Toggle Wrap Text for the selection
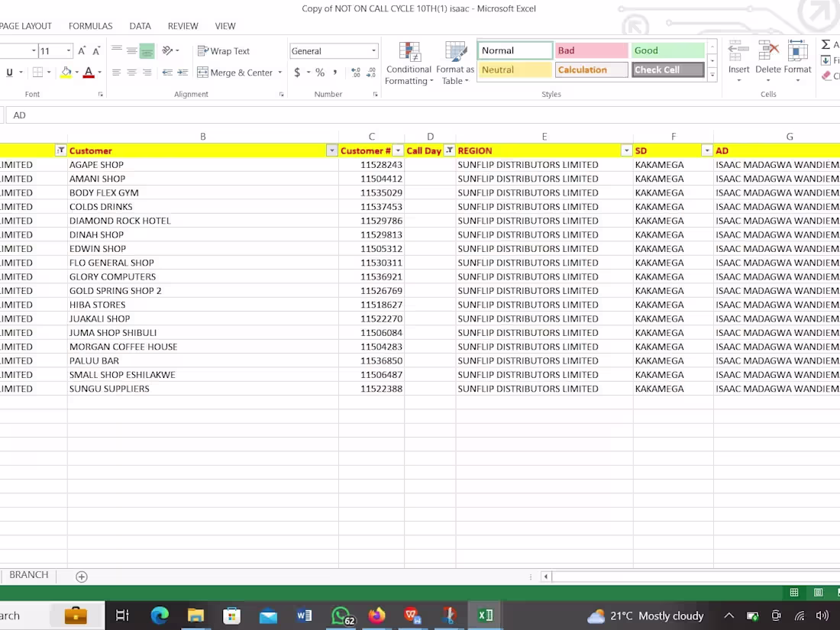Image resolution: width=840 pixels, height=630 pixels. (224, 51)
